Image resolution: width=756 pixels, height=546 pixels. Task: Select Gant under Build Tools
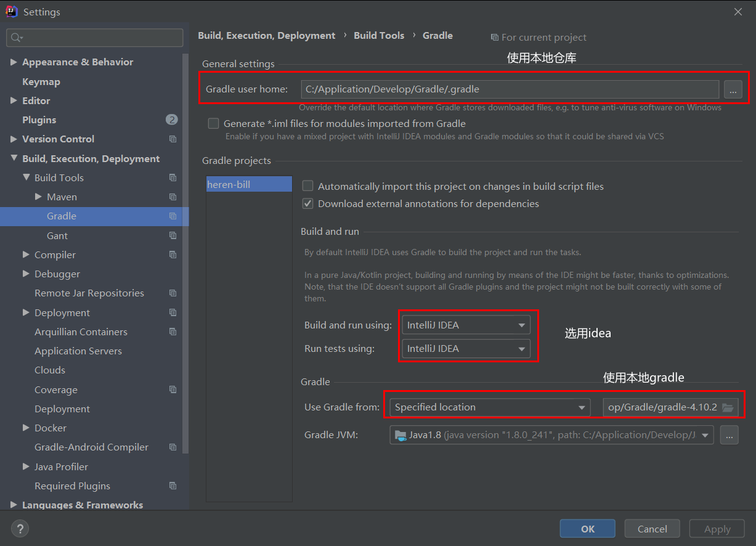coord(57,235)
